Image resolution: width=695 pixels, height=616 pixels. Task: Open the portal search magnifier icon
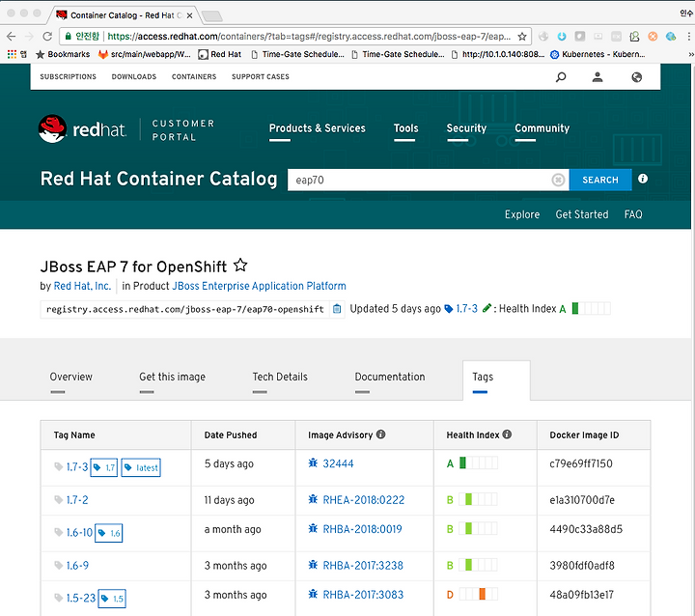tap(561, 77)
